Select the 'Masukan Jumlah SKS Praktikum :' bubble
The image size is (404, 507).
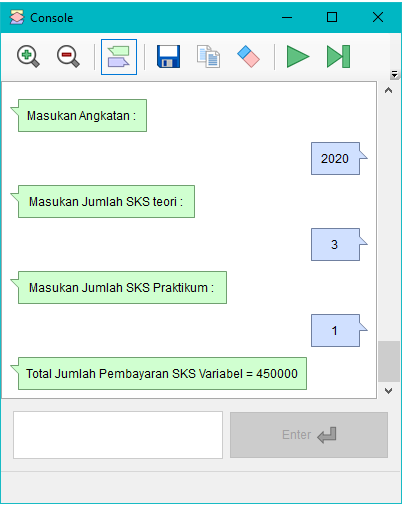[x=119, y=287]
